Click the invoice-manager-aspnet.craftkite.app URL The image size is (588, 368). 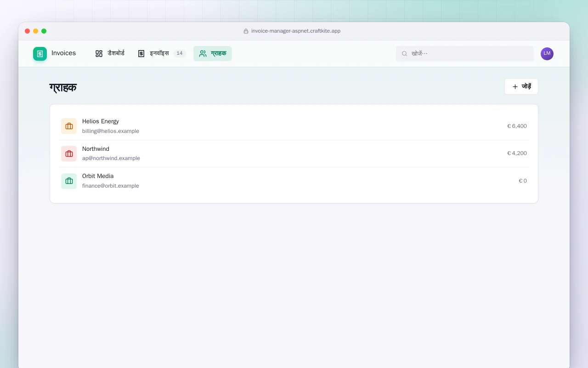click(x=296, y=31)
